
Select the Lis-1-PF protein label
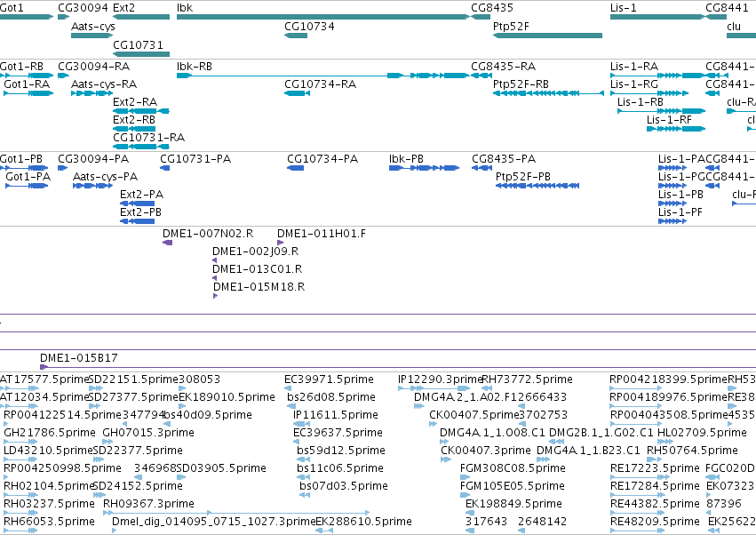click(x=680, y=212)
